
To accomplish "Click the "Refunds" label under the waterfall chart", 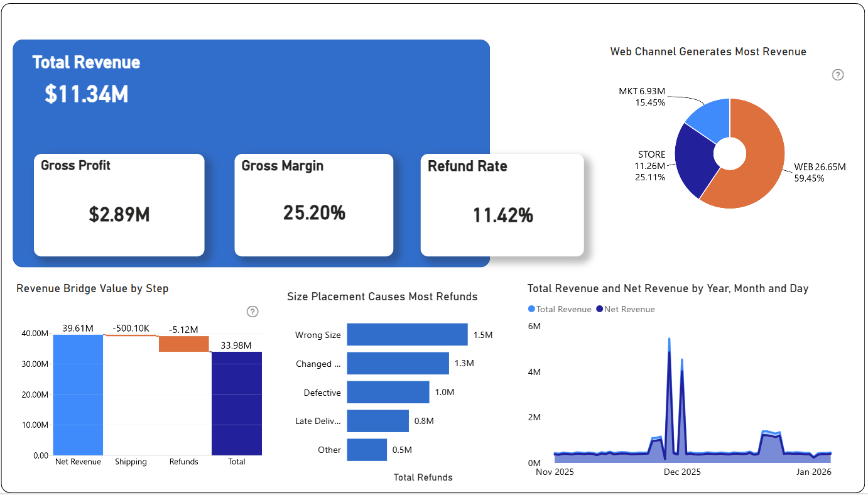I will point(184,462).
